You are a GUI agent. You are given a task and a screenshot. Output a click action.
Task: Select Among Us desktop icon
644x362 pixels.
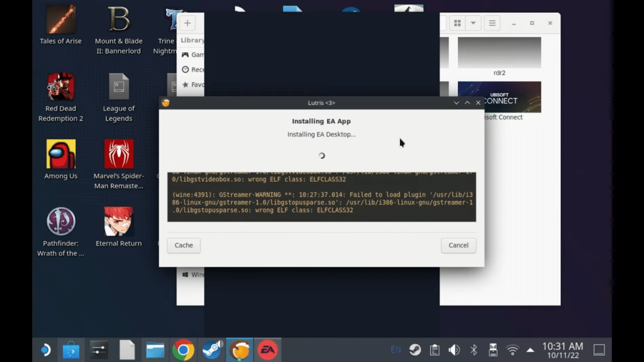[x=61, y=159]
